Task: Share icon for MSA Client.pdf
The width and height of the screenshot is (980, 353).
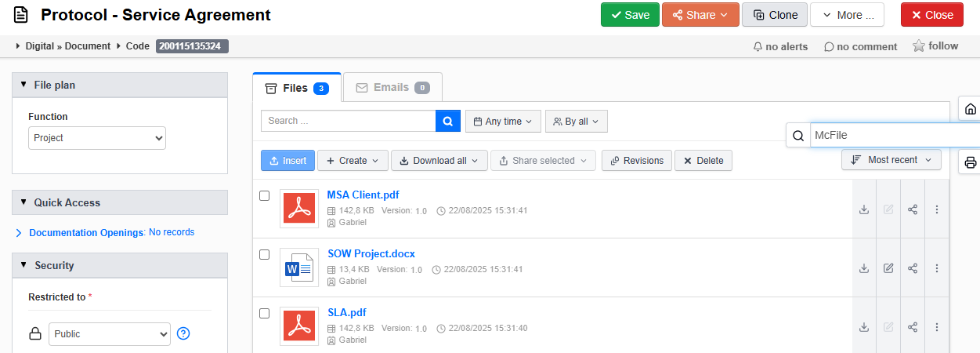Action: click(913, 209)
